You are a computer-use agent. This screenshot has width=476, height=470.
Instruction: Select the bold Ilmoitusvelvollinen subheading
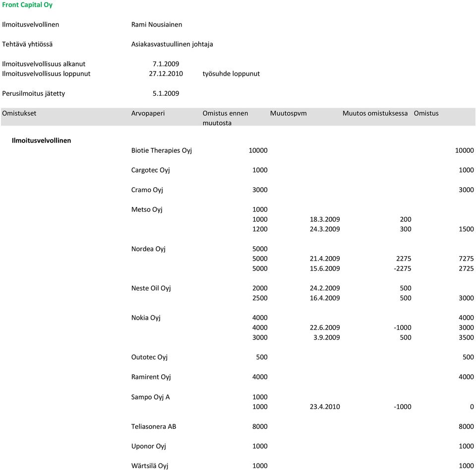(x=41, y=140)
